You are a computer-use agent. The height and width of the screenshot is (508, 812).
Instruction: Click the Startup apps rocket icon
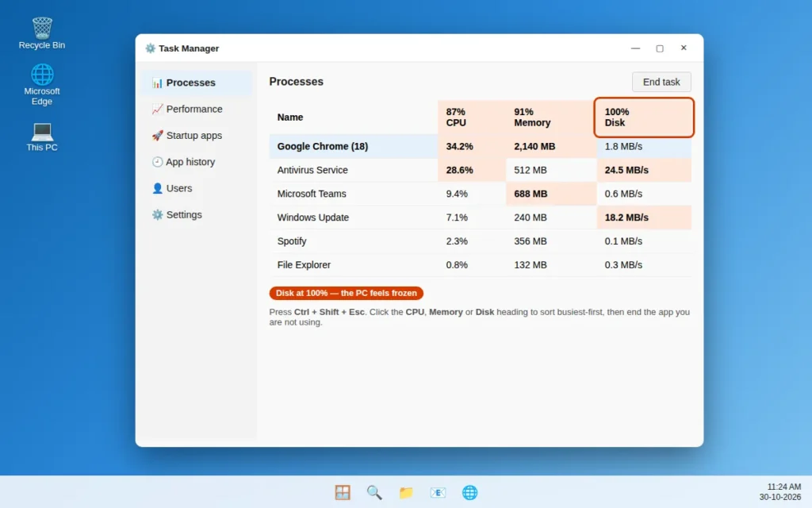click(157, 135)
